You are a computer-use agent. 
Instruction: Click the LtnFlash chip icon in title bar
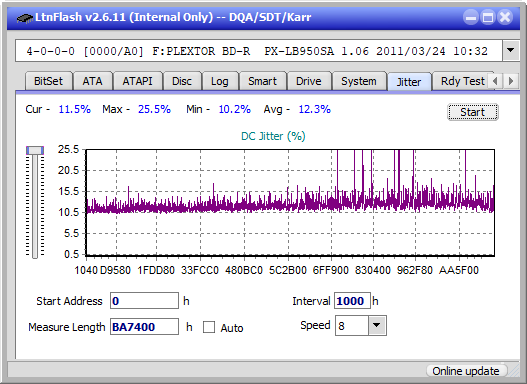24,17
